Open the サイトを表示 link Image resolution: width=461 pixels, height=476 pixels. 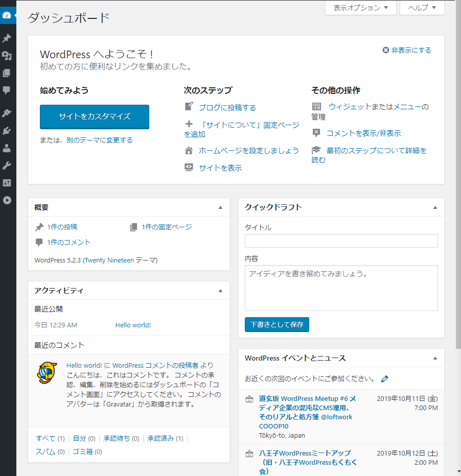pyautogui.click(x=220, y=168)
